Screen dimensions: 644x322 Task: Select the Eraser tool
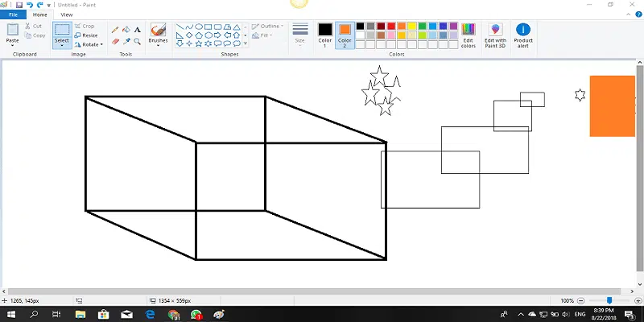(x=115, y=40)
